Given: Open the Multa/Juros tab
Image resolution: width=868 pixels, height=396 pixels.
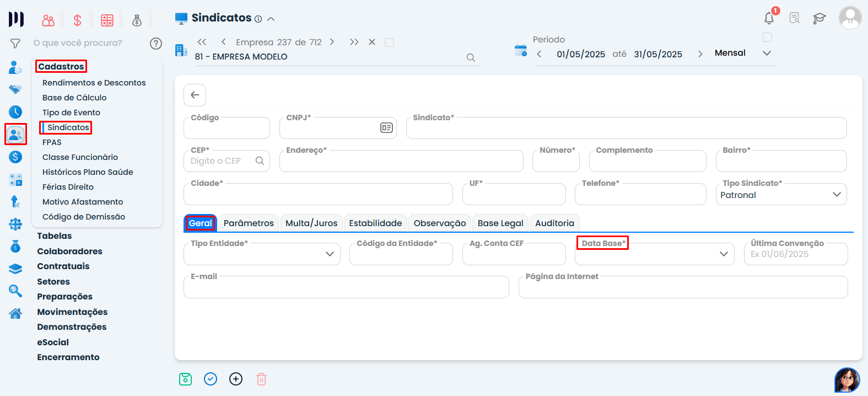Looking at the screenshot, I should [311, 223].
